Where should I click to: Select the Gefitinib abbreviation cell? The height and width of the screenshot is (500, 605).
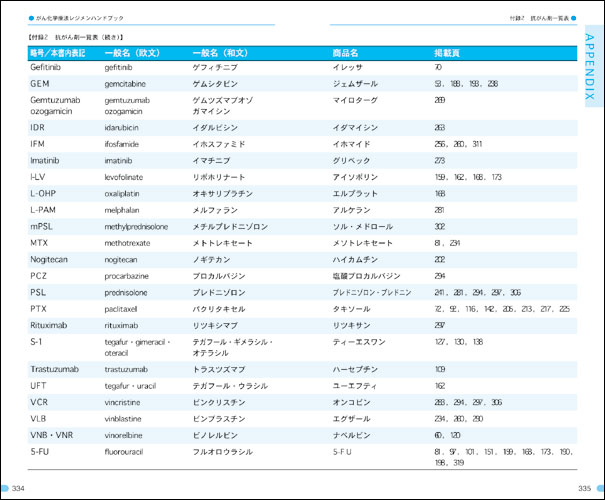click(x=49, y=67)
